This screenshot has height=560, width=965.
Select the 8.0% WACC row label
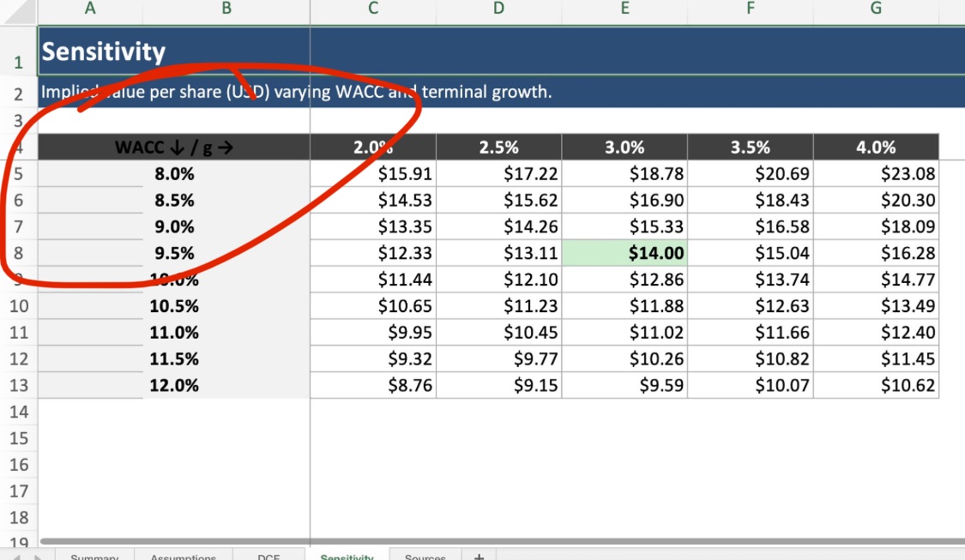(174, 173)
